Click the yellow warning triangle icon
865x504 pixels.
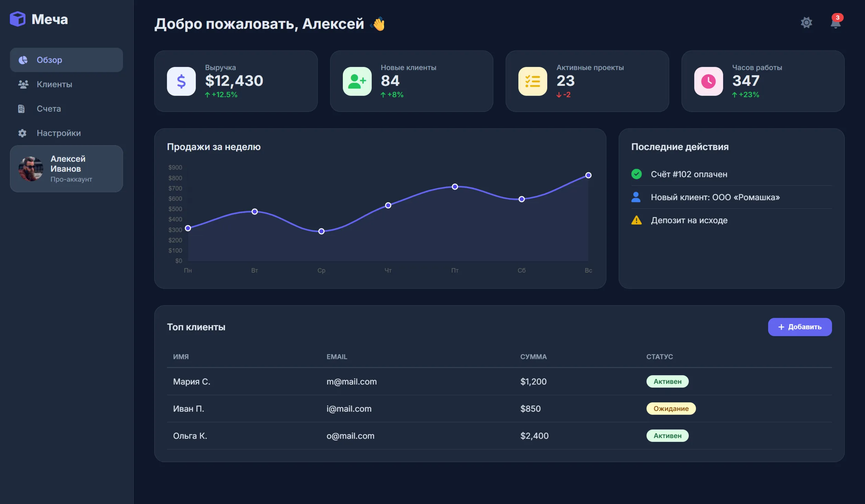pos(636,220)
